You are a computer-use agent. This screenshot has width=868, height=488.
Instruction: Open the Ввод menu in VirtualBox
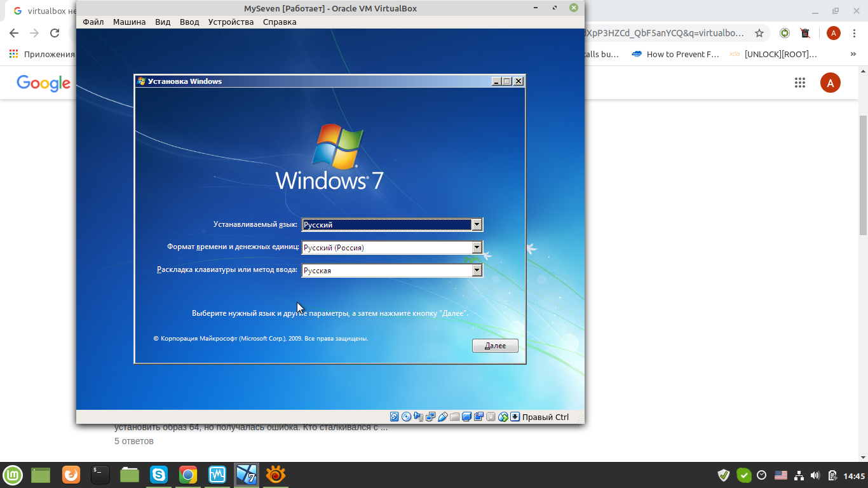click(189, 22)
